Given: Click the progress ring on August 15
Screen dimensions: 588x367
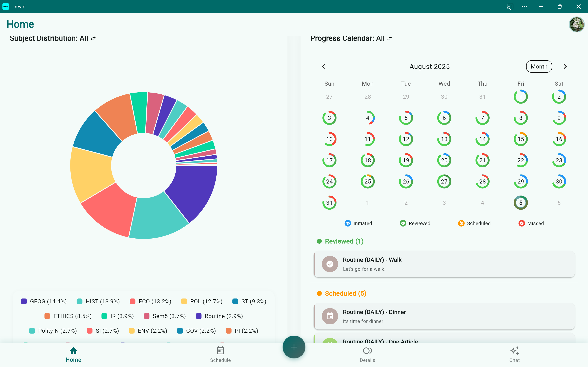Looking at the screenshot, I should 520,139.
